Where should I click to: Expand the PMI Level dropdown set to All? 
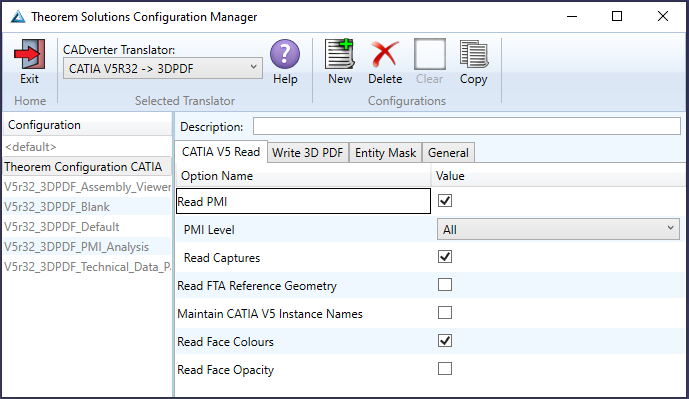click(x=558, y=229)
